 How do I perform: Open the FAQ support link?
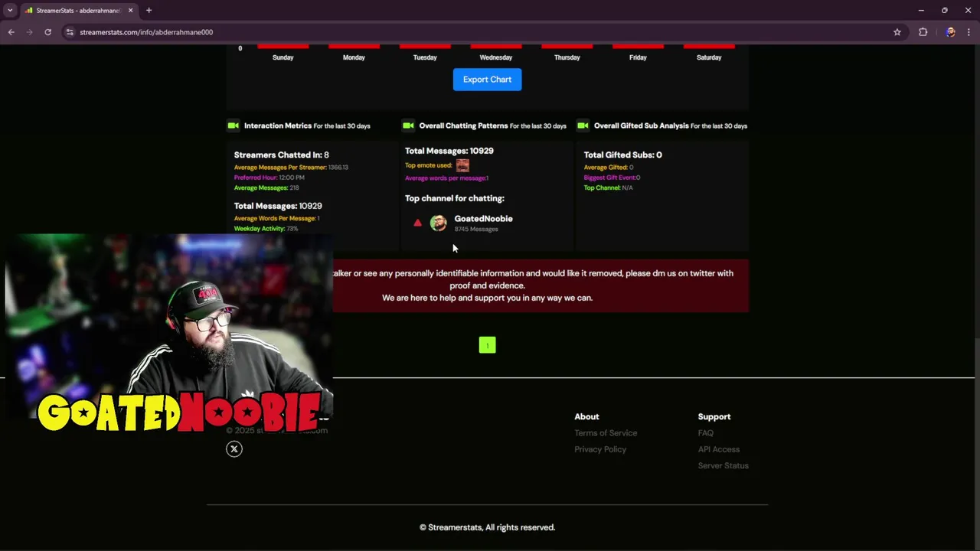tap(706, 433)
